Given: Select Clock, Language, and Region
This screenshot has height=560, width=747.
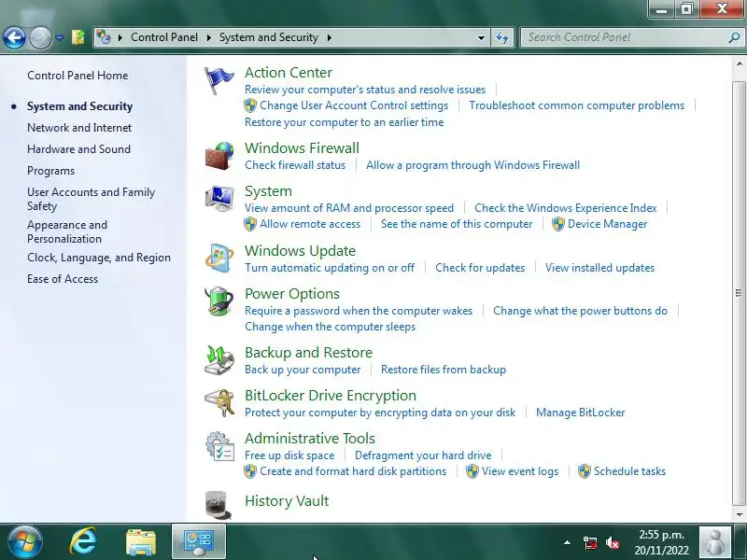Looking at the screenshot, I should pos(99,258).
